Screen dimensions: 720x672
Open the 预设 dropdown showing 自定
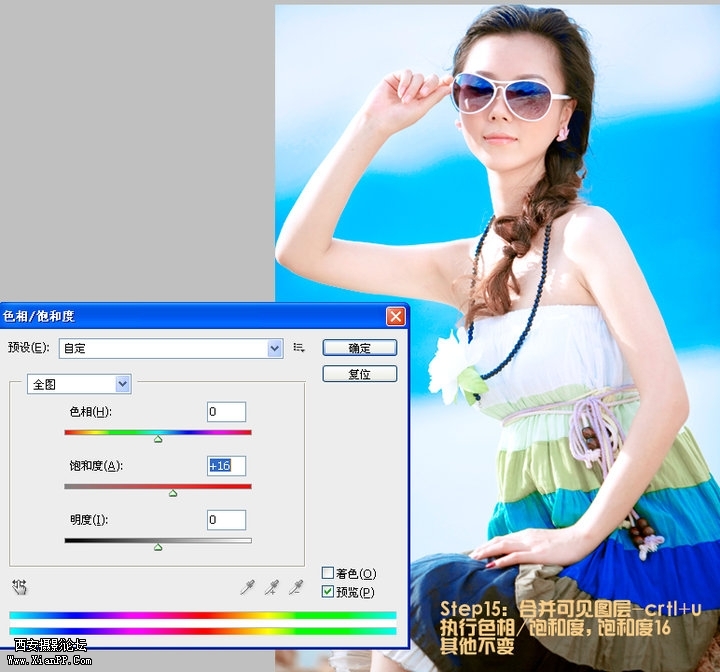(x=275, y=348)
